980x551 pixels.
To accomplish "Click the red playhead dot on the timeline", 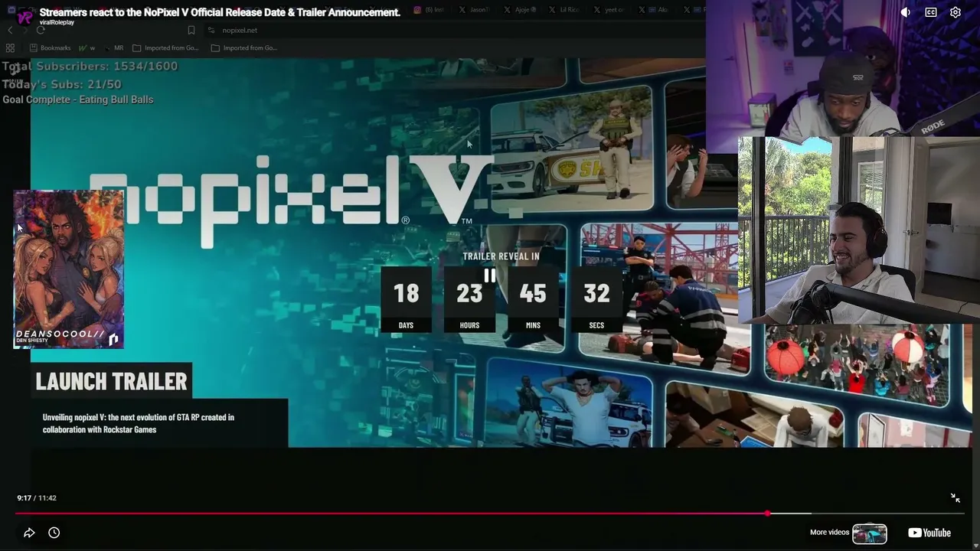I will click(768, 514).
